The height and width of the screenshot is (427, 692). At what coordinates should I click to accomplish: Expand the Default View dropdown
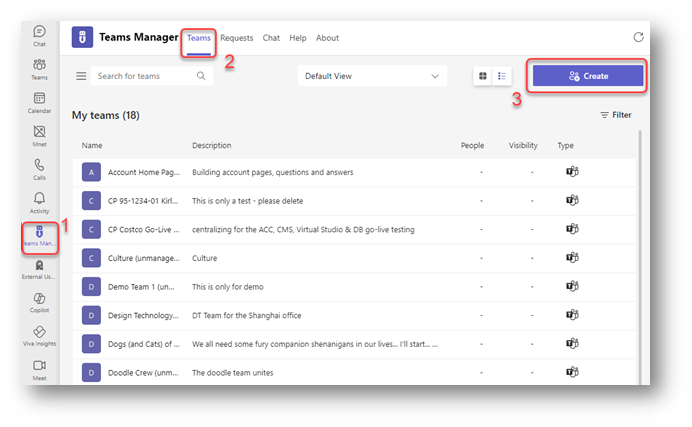click(372, 76)
